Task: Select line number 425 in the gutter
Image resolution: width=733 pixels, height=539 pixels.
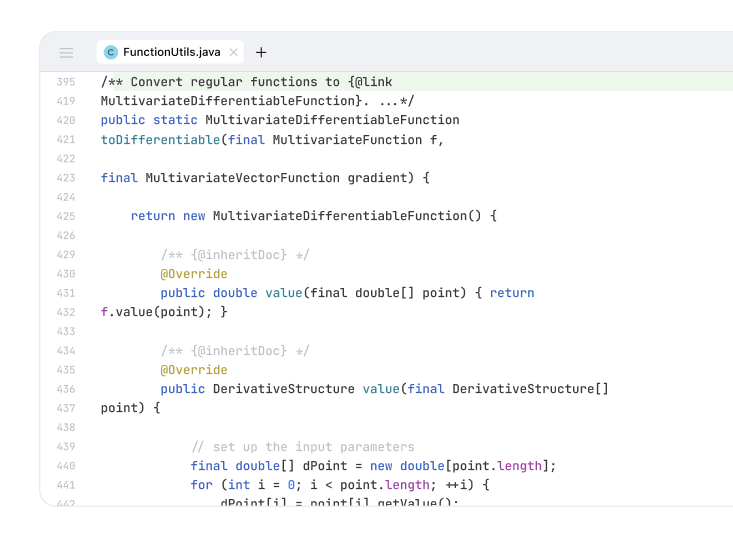Action: point(66,216)
